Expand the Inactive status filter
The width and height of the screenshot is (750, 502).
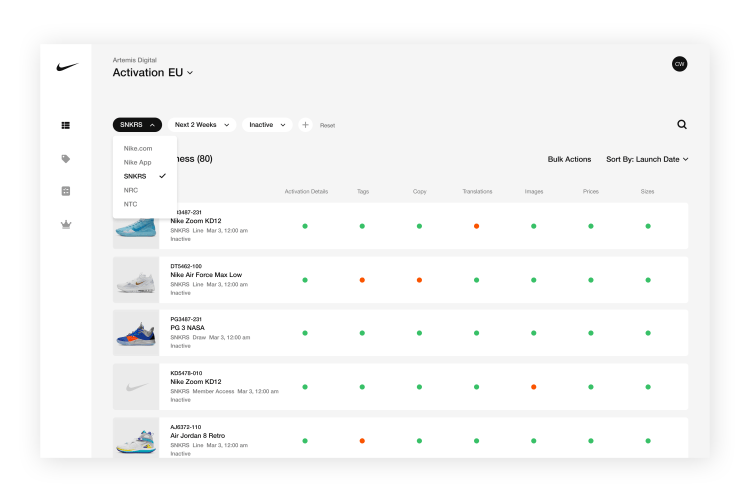coord(267,125)
